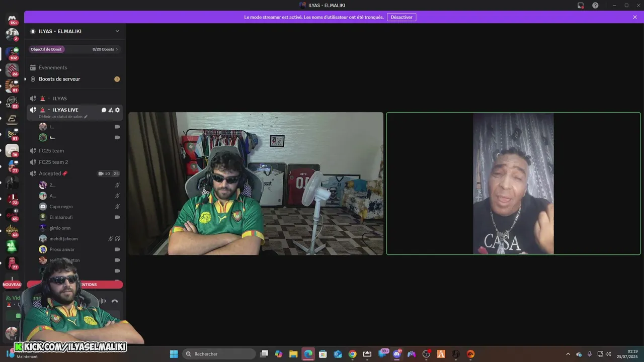The width and height of the screenshot is (644, 362).
Task: Focus the streamer's room video tile
Action: click(256, 184)
